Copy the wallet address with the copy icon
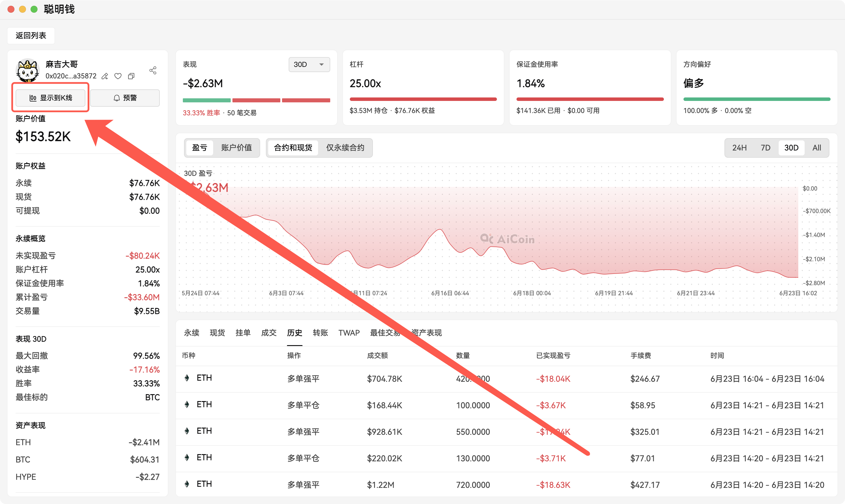 131,76
